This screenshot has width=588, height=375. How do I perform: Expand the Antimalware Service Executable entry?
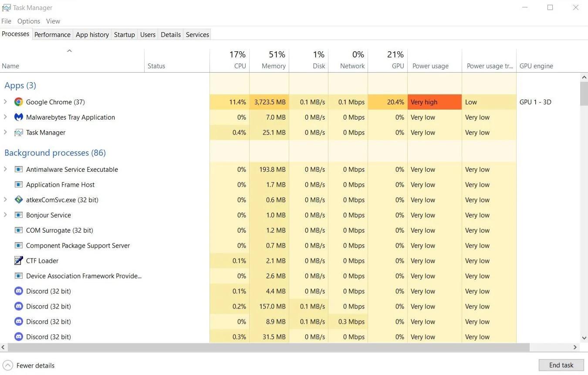click(x=5, y=169)
